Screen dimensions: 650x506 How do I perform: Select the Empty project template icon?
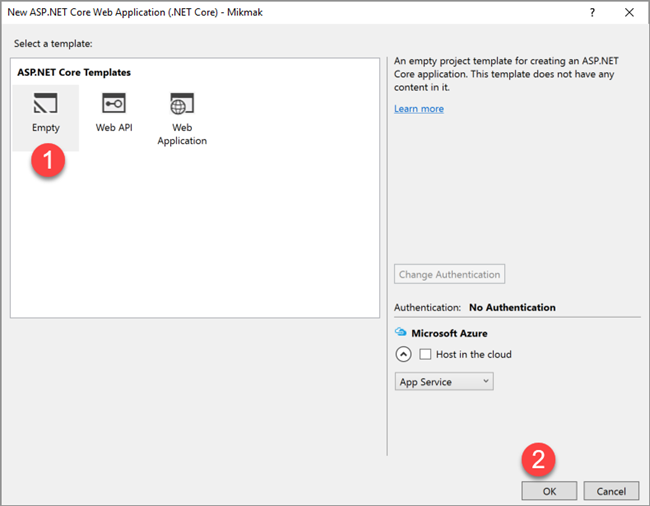46,103
